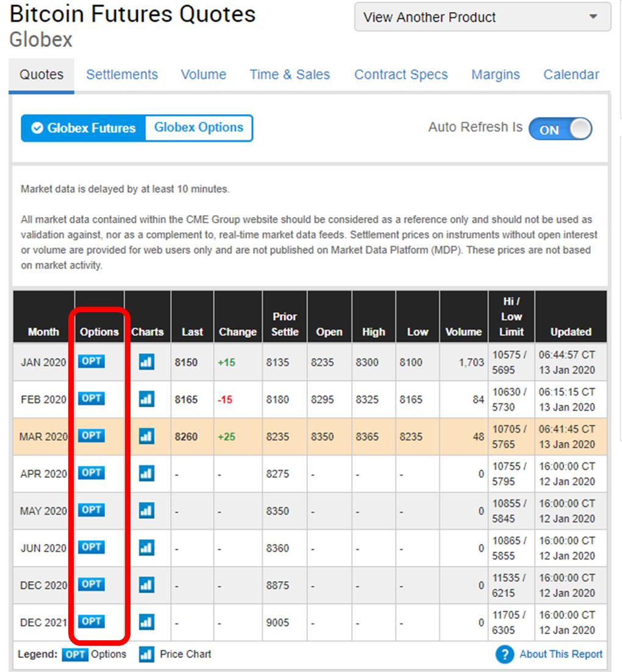Open price chart for DEC 2021
The height and width of the screenshot is (672, 622).
coord(146,622)
